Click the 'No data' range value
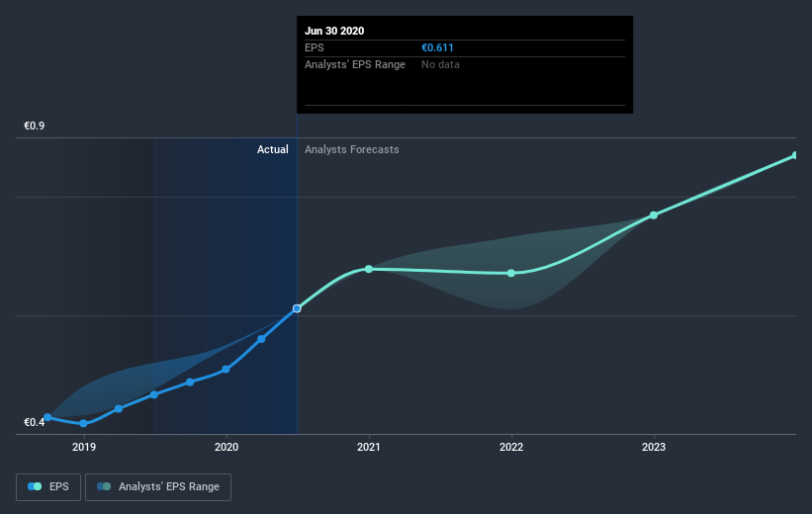 (x=440, y=64)
